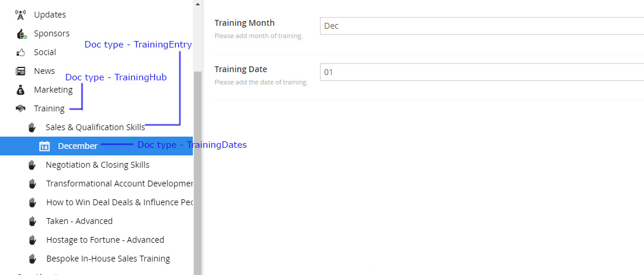The image size is (644, 275).
Task: Click the December calendar icon
Action: (45, 146)
